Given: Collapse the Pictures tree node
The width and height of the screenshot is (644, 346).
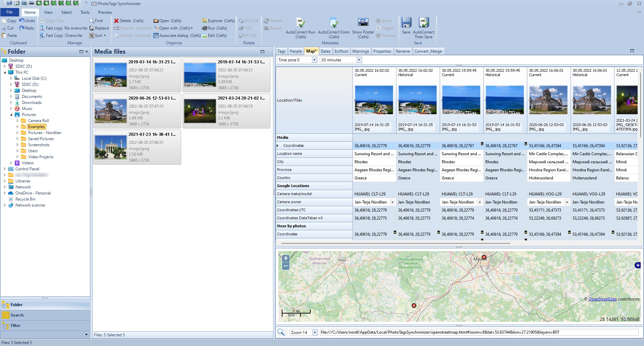Looking at the screenshot, I should coord(11,115).
